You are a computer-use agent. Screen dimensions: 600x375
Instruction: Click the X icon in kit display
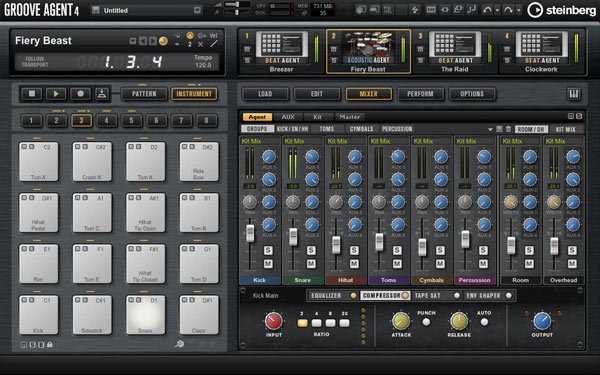[201, 44]
